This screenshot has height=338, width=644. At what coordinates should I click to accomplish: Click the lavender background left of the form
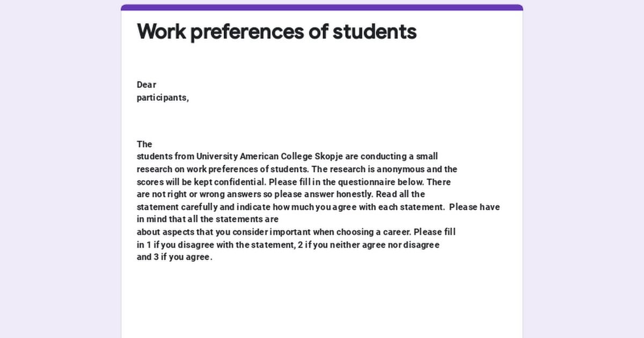[x=60, y=169]
